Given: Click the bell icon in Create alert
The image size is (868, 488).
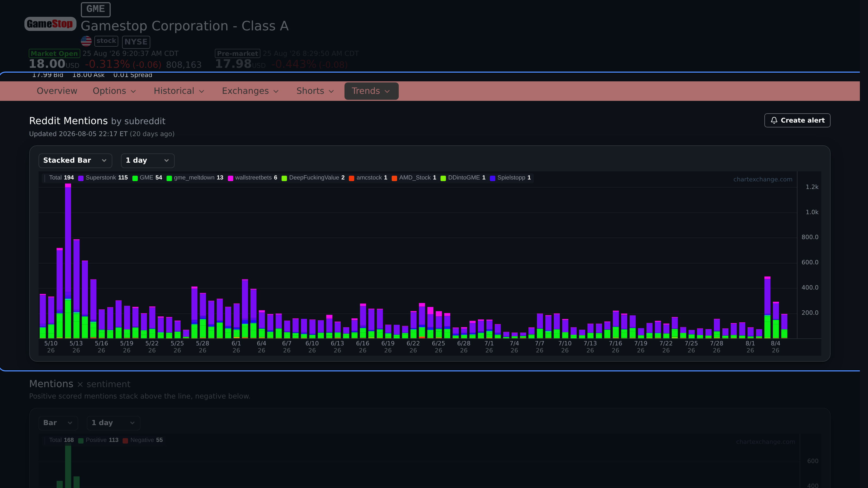Looking at the screenshot, I should pos(774,120).
